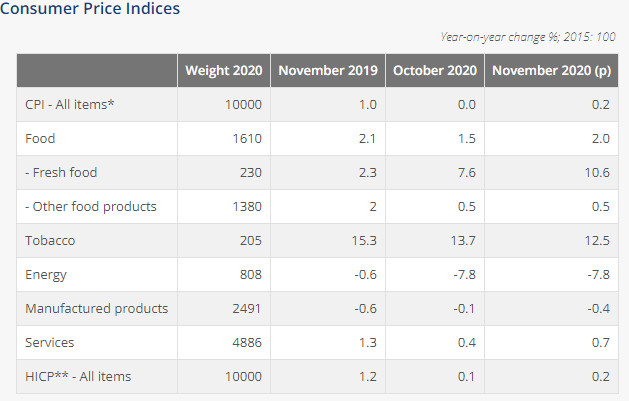629x401 pixels.
Task: Click the Consumer Price Indices heading
Action: tap(90, 9)
